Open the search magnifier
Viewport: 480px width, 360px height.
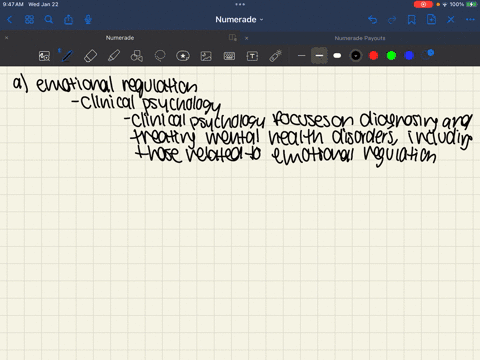[x=49, y=20]
